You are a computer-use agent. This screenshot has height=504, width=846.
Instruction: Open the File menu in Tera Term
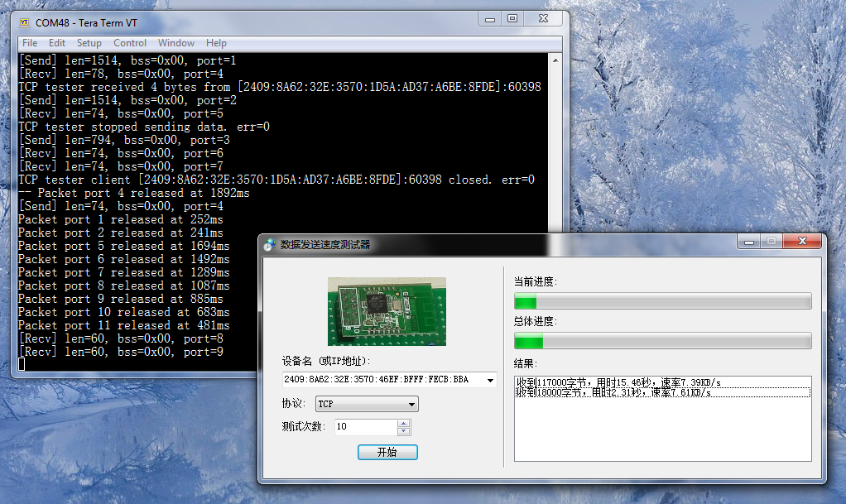(29, 42)
